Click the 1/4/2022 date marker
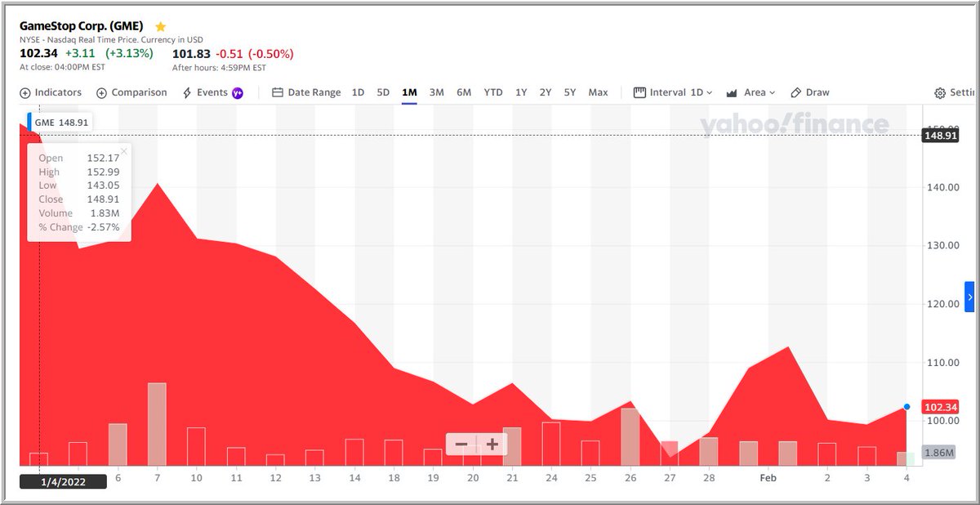The image size is (980, 505). (64, 481)
